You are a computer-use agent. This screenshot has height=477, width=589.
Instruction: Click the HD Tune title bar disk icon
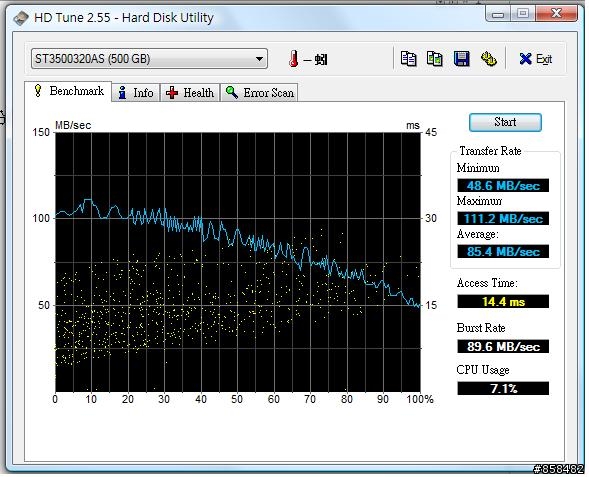(21, 18)
